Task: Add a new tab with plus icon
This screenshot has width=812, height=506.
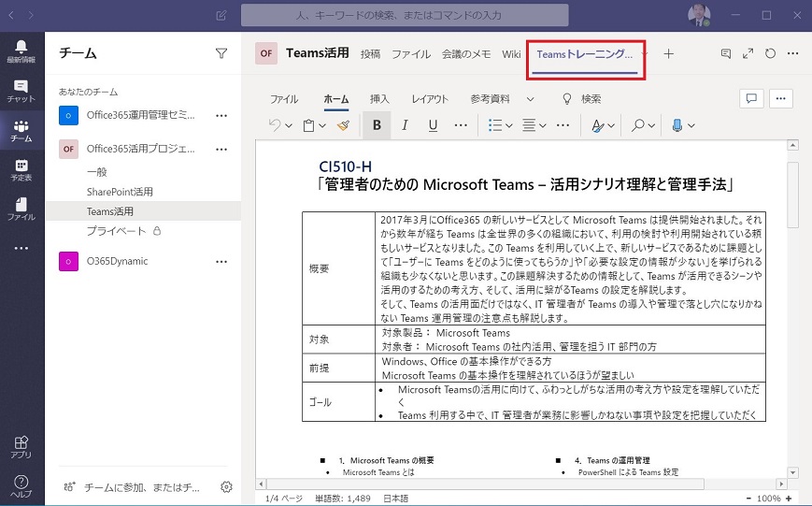Action: [668, 53]
